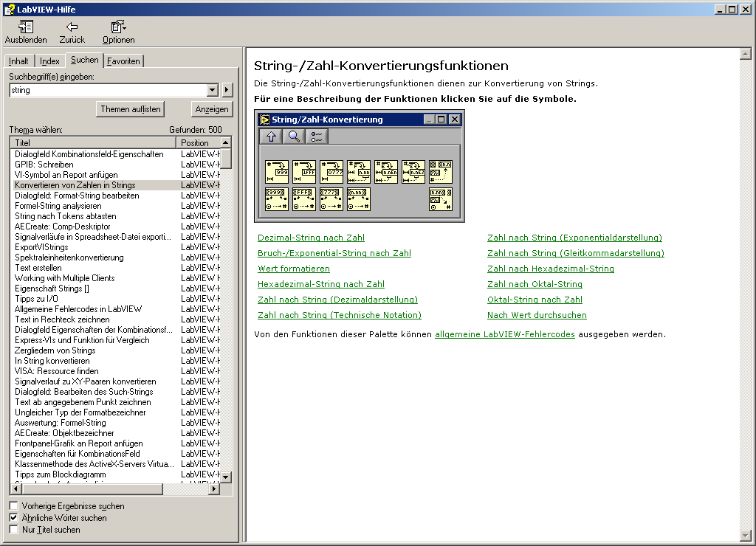Screen dimensions: 756x546
Task: Click the up arrow icon in palette
Action: [271, 136]
